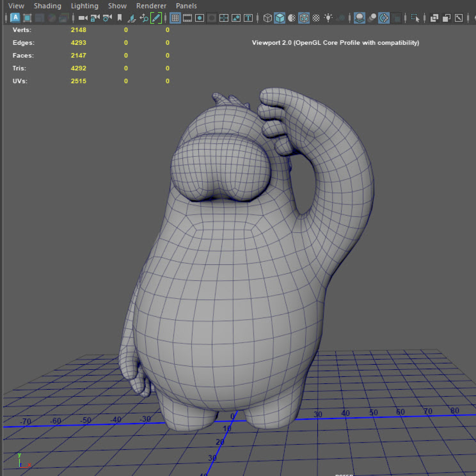Click the Field Chart icon
Screen dimensions: 476x476
click(x=224, y=18)
